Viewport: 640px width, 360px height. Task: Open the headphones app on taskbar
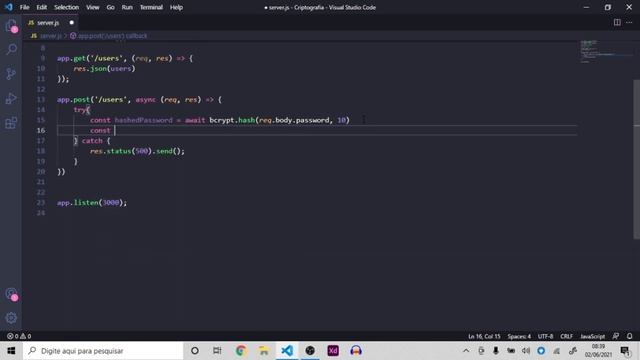tap(356, 351)
